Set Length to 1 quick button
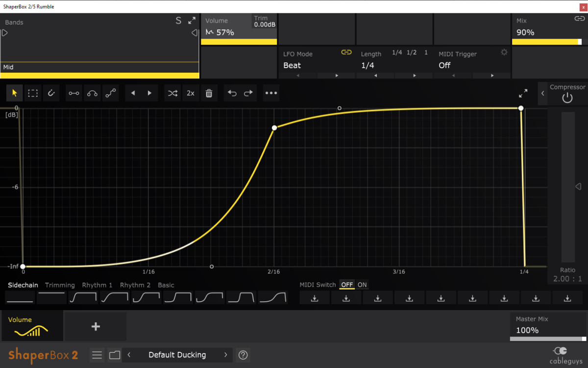The height and width of the screenshot is (368, 588). pos(426,53)
